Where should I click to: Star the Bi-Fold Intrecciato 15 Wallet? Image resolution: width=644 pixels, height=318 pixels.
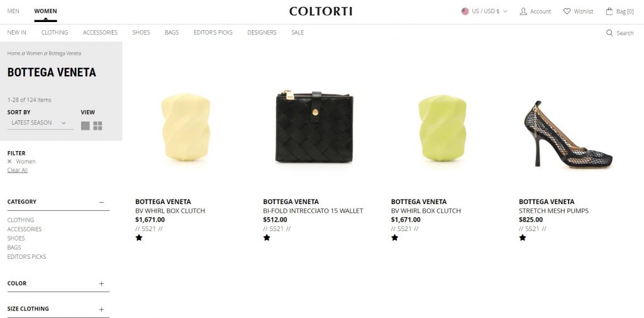(267, 237)
